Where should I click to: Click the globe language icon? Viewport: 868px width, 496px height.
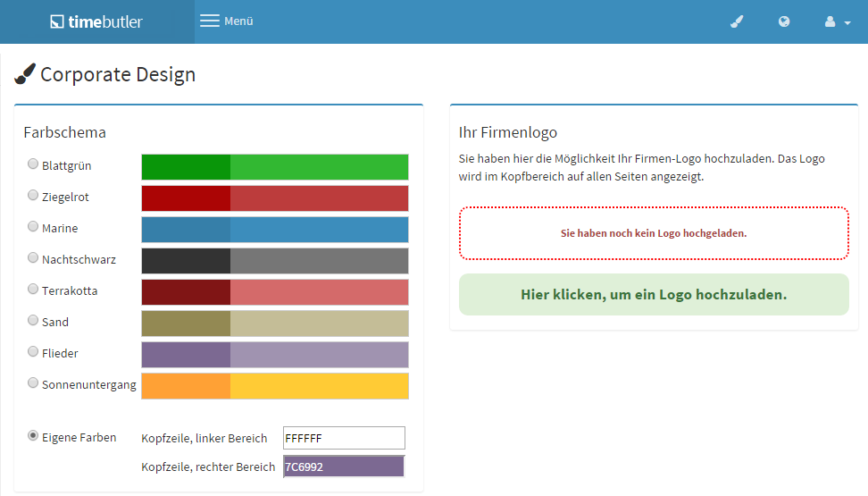[784, 21]
